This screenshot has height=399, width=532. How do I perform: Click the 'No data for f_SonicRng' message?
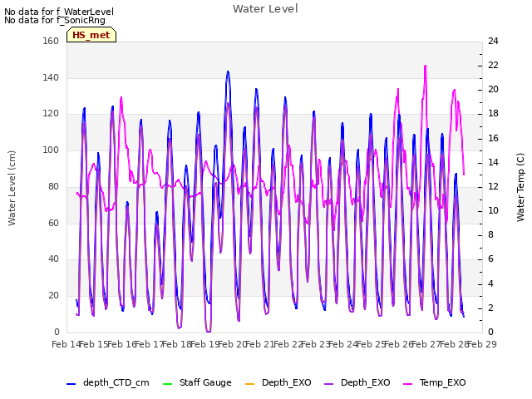[55, 20]
